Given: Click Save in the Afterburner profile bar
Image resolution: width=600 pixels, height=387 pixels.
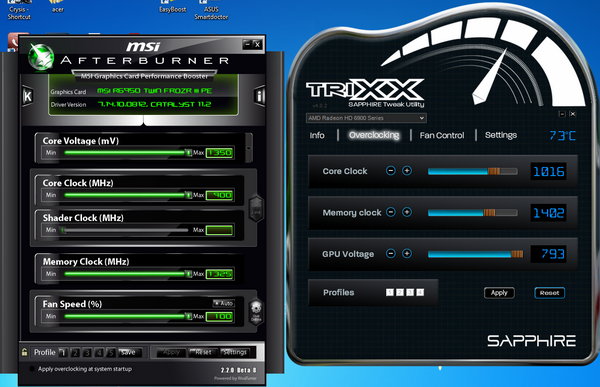Looking at the screenshot, I should [x=129, y=353].
